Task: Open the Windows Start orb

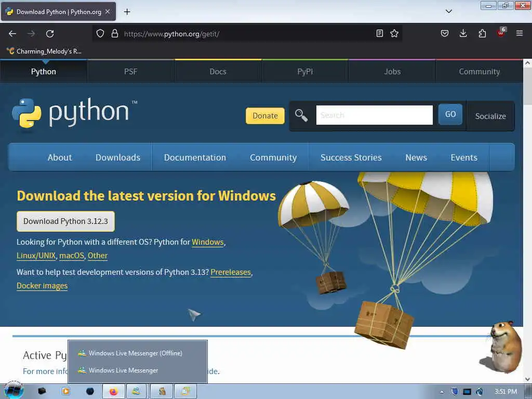Action: click(14, 391)
